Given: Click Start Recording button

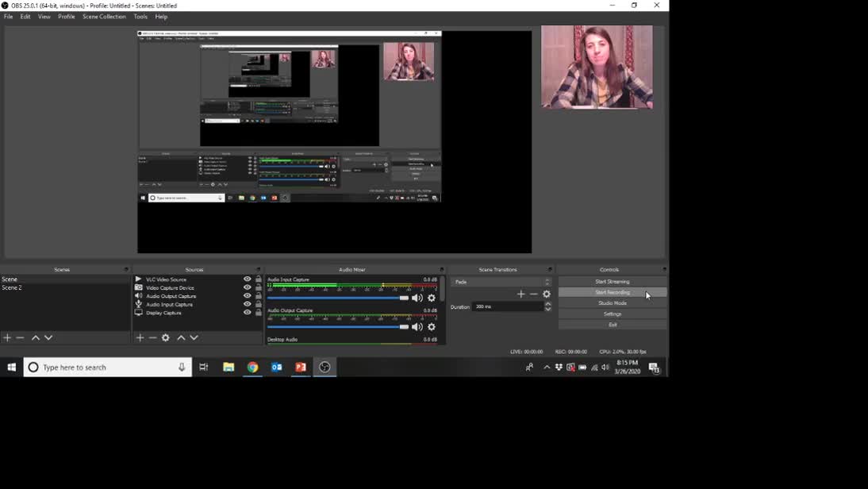Looking at the screenshot, I should 613,292.
